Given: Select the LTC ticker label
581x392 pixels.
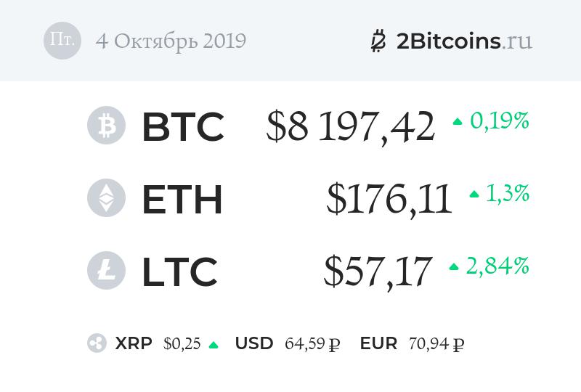Looking at the screenshot, I should point(179,271).
